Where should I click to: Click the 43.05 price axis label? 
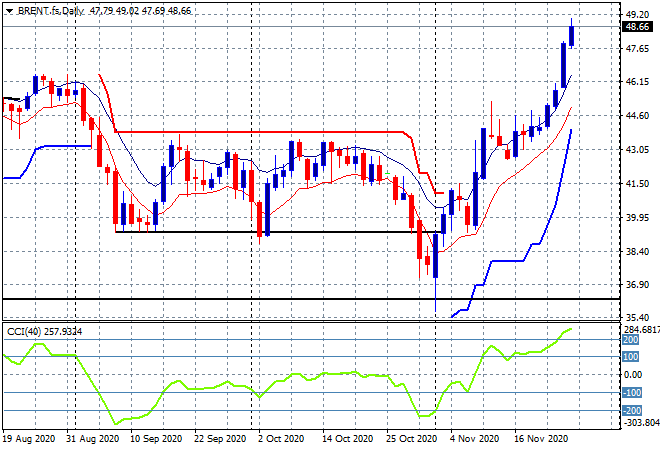point(637,149)
